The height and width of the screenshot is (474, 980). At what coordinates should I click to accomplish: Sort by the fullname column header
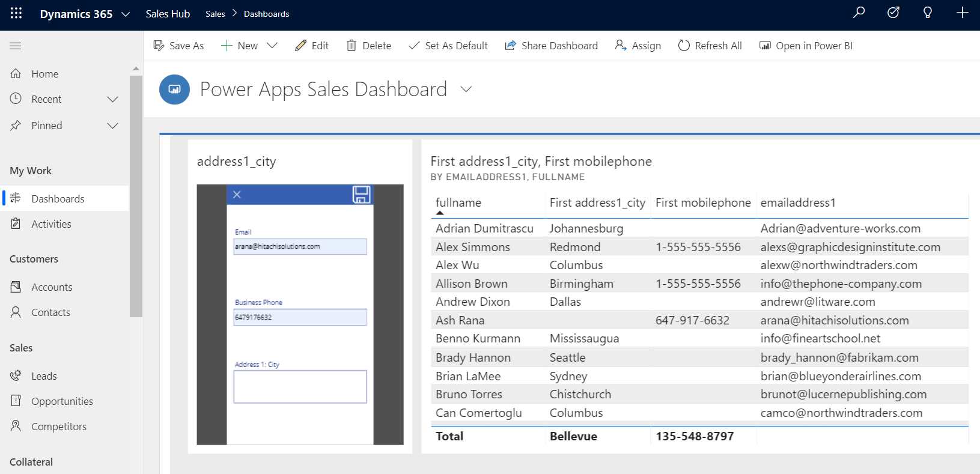pyautogui.click(x=458, y=203)
